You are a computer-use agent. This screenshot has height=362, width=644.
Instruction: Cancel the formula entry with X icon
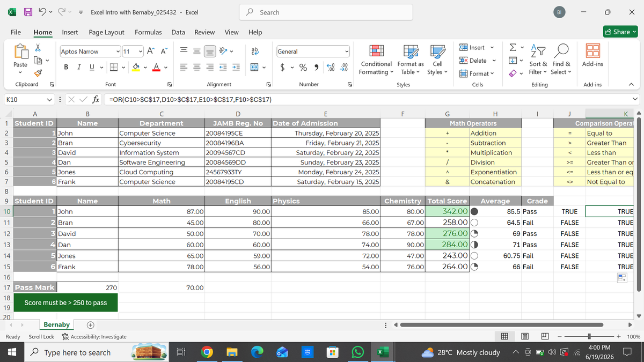(72, 99)
